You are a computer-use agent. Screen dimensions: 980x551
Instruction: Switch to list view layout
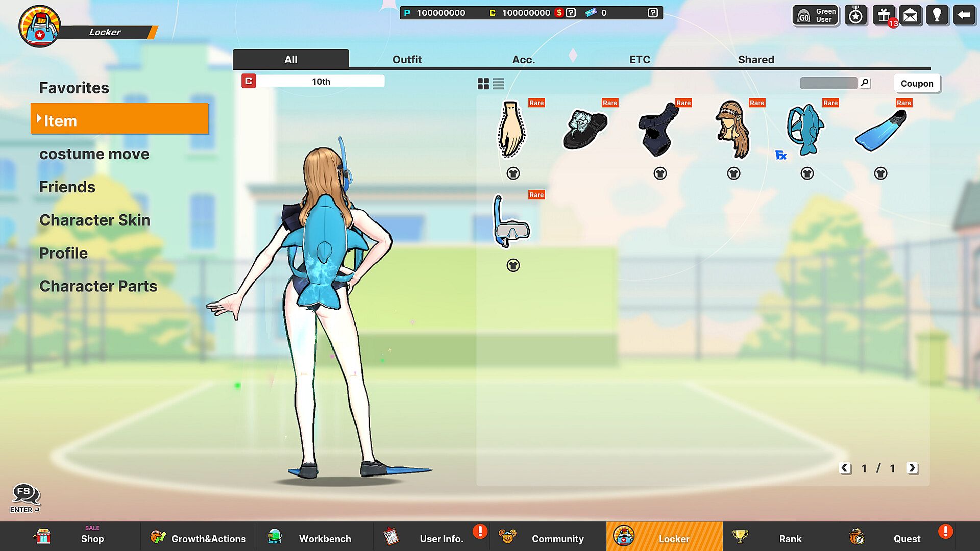pos(499,84)
